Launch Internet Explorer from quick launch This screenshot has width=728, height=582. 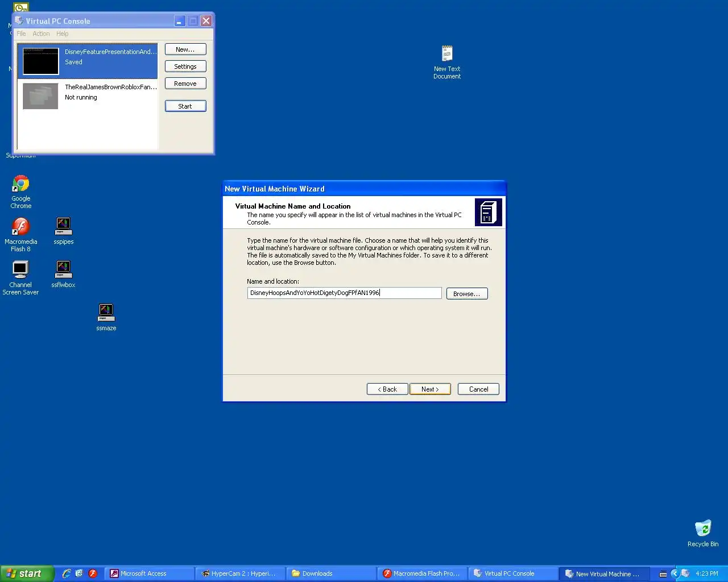pyautogui.click(x=67, y=573)
